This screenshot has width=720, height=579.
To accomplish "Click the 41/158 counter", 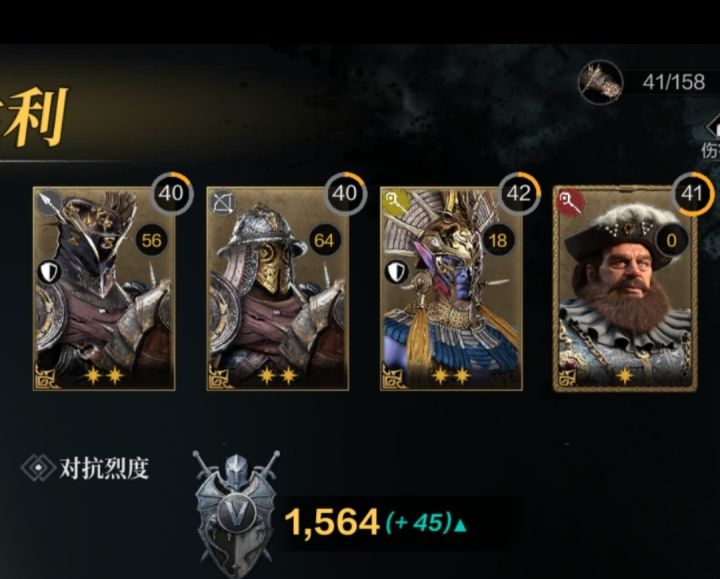I will 673,82.
